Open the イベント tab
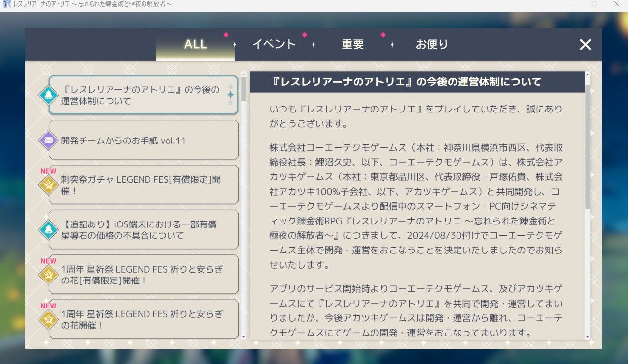628x364 pixels. (x=274, y=44)
